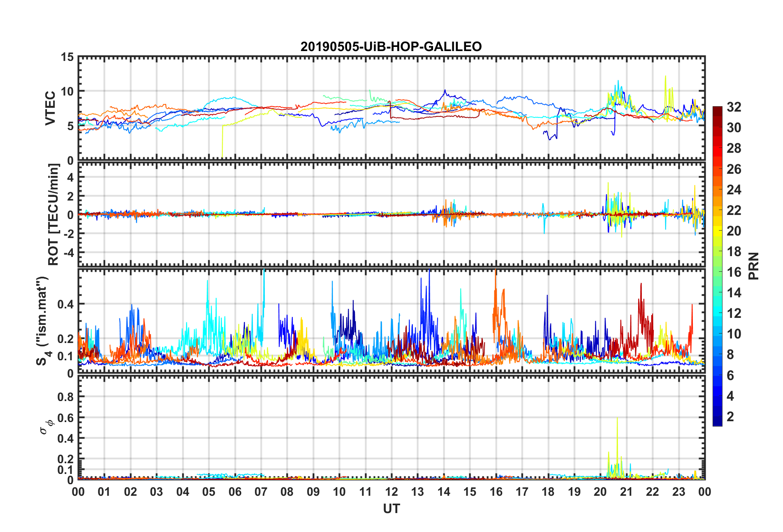Click the 01 tick on the UT axis
Image resolution: width=783 pixels, height=532 pixels.
104,492
